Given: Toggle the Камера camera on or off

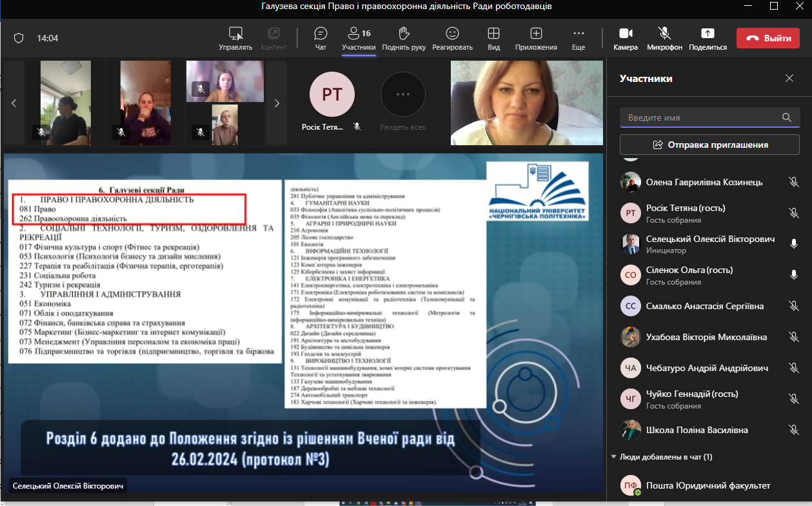Looking at the screenshot, I should point(625,34).
